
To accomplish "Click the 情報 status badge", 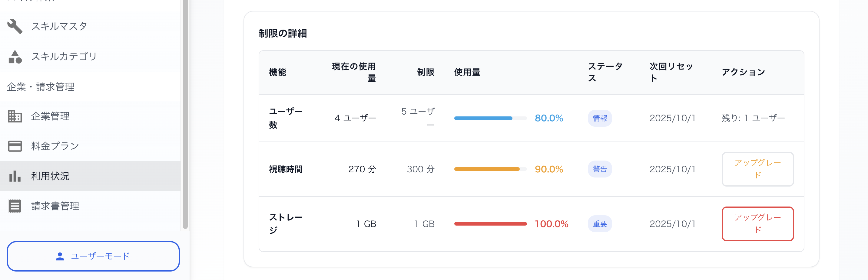I will (600, 118).
